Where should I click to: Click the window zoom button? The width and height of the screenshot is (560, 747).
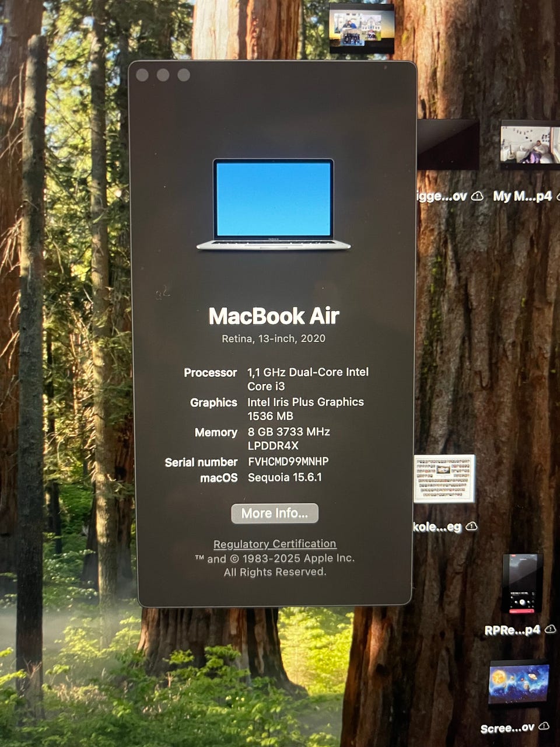click(x=184, y=75)
